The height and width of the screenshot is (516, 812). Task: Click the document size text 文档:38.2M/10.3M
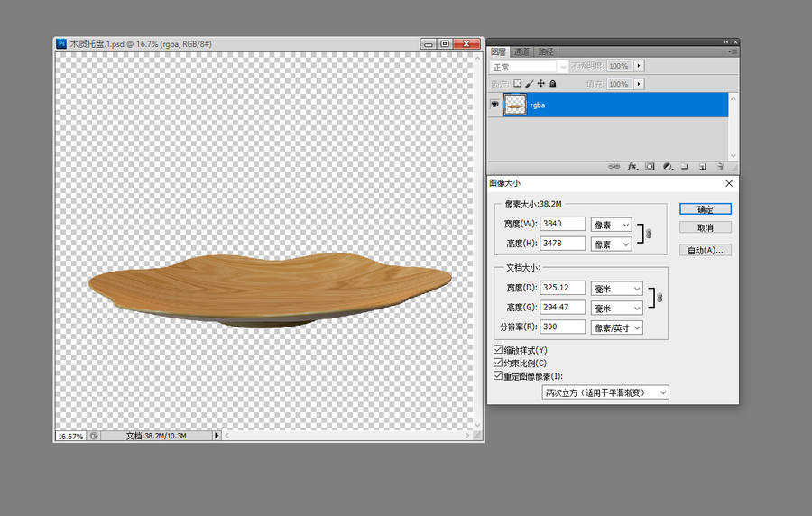[x=156, y=436]
